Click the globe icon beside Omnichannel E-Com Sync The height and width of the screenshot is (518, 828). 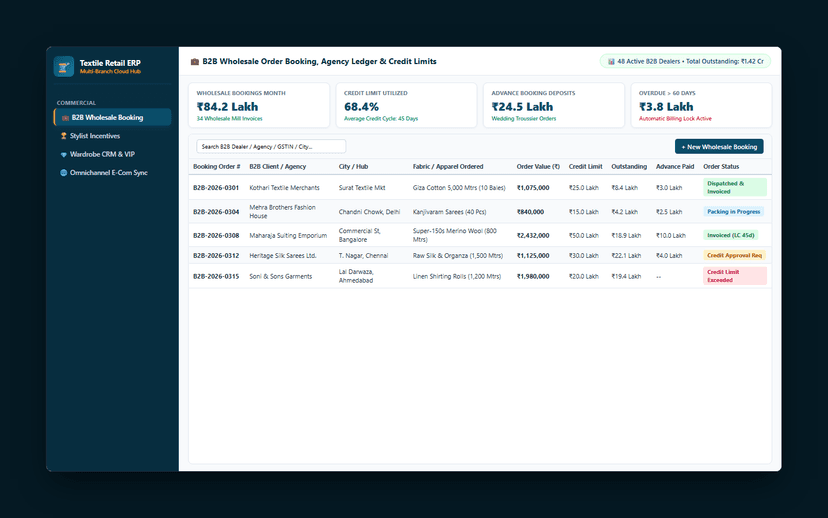pyautogui.click(x=64, y=173)
